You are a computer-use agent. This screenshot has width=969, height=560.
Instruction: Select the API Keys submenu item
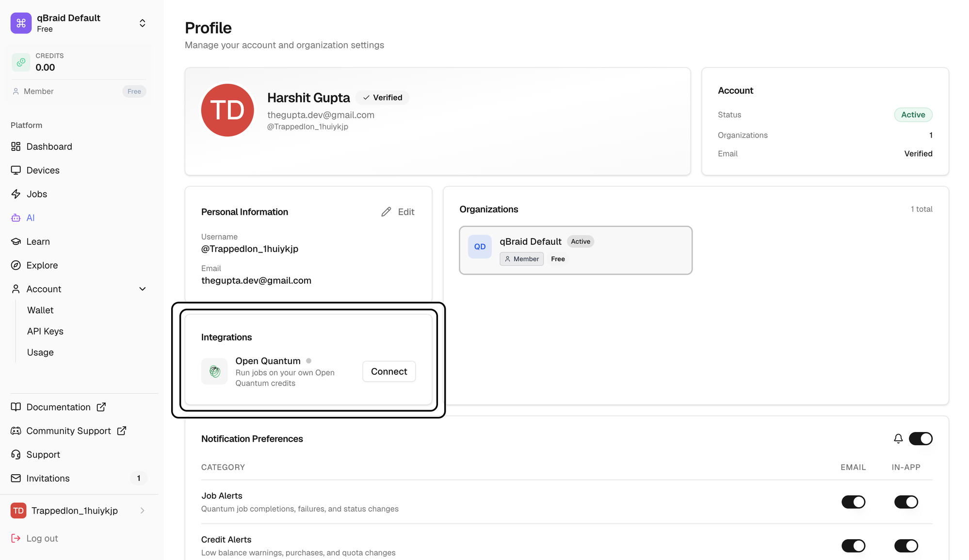pos(45,331)
